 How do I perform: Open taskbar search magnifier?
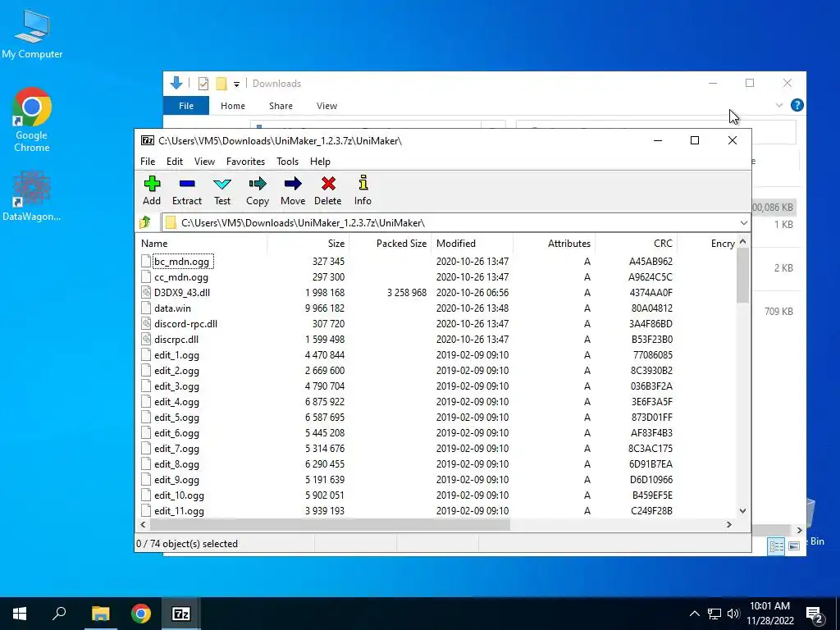click(x=59, y=614)
